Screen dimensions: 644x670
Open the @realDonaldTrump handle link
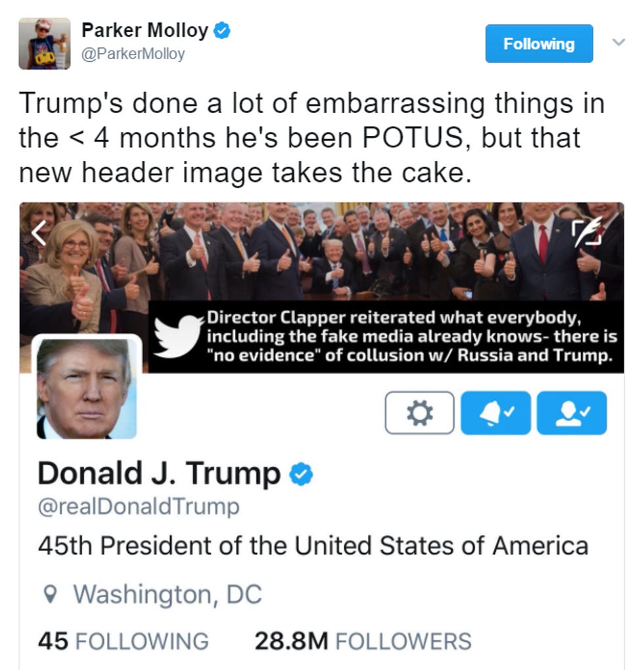[x=139, y=507]
